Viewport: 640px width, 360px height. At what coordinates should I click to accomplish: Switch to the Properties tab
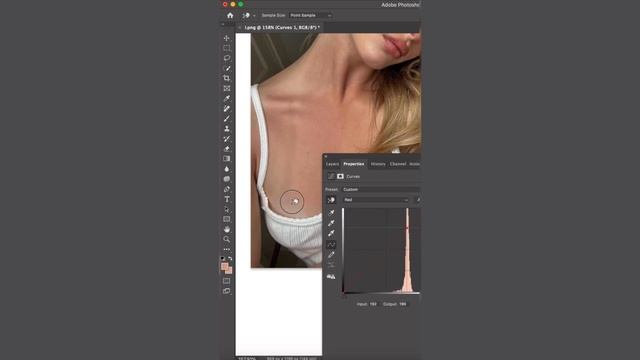coord(354,164)
